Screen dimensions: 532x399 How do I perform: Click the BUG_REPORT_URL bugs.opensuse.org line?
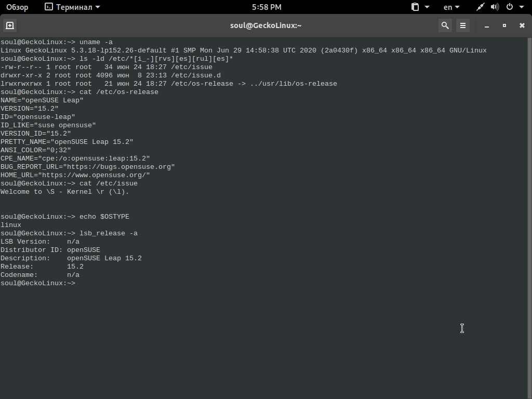(x=87, y=167)
